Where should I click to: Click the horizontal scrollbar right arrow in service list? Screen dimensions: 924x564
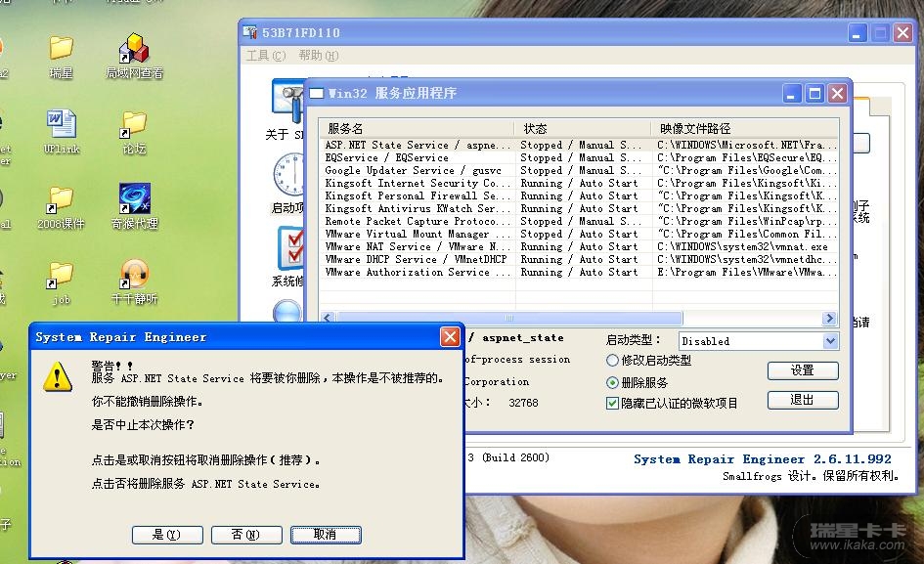(830, 319)
